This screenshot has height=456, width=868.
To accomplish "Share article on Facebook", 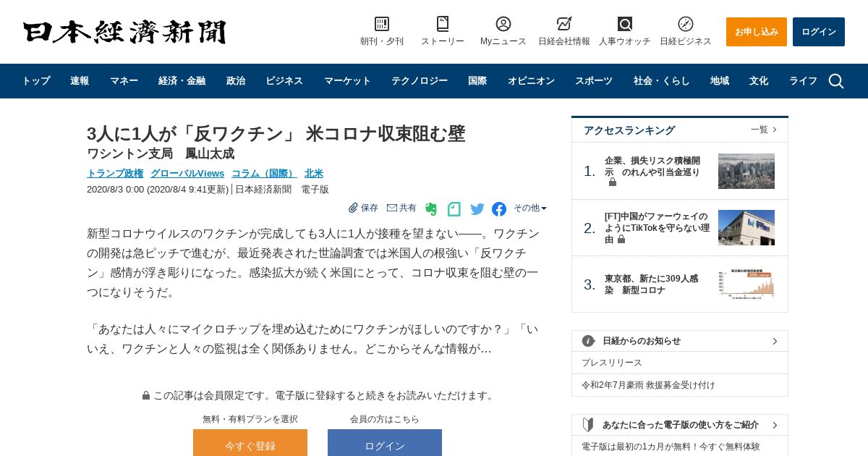I will click(x=499, y=209).
